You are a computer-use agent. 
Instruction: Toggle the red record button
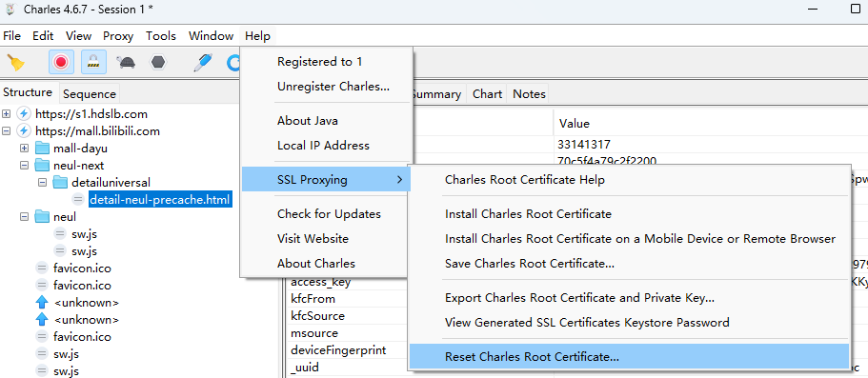point(61,62)
